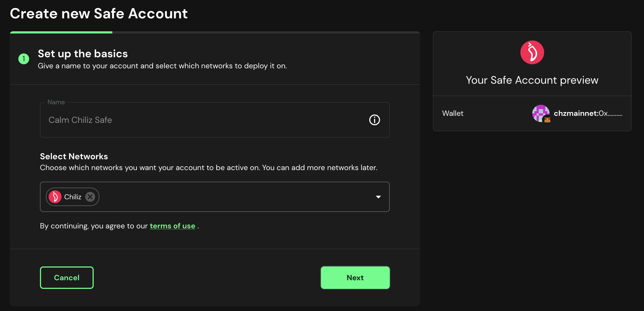Click the Select Networks heading
The width and height of the screenshot is (644, 311).
click(74, 156)
